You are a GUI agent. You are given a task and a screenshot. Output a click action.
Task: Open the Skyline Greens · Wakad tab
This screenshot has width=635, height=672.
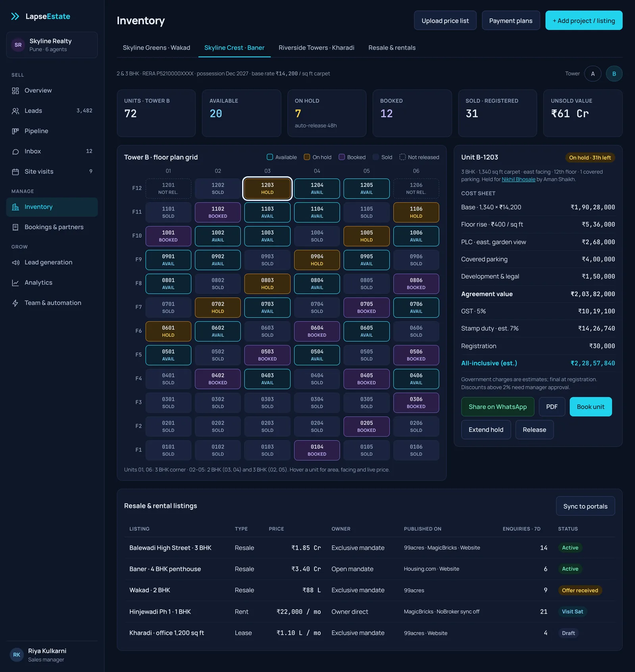coord(156,48)
